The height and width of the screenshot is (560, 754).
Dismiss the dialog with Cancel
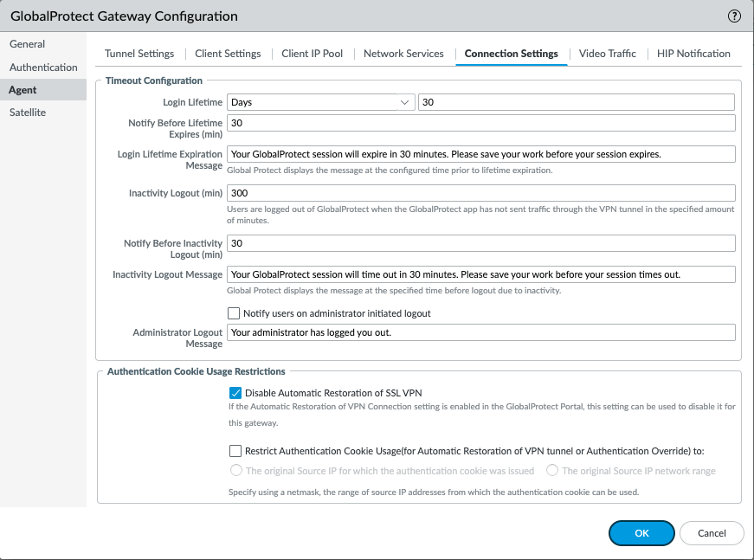712,533
